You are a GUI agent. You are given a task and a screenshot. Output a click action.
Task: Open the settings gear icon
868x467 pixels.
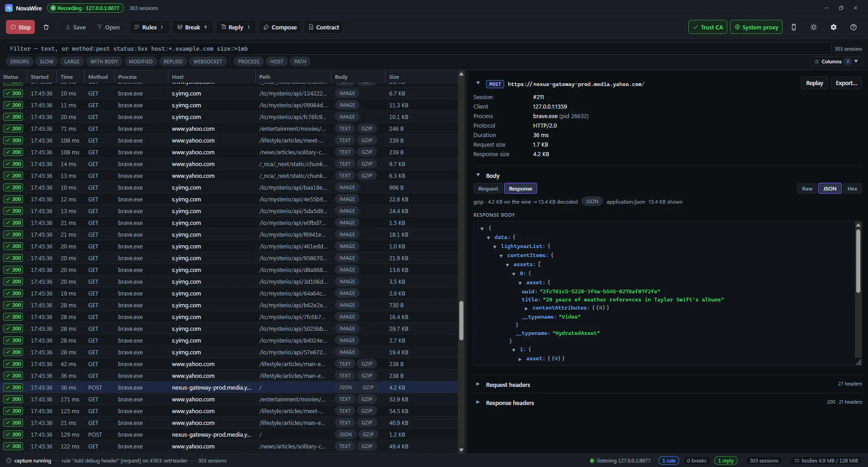click(833, 27)
